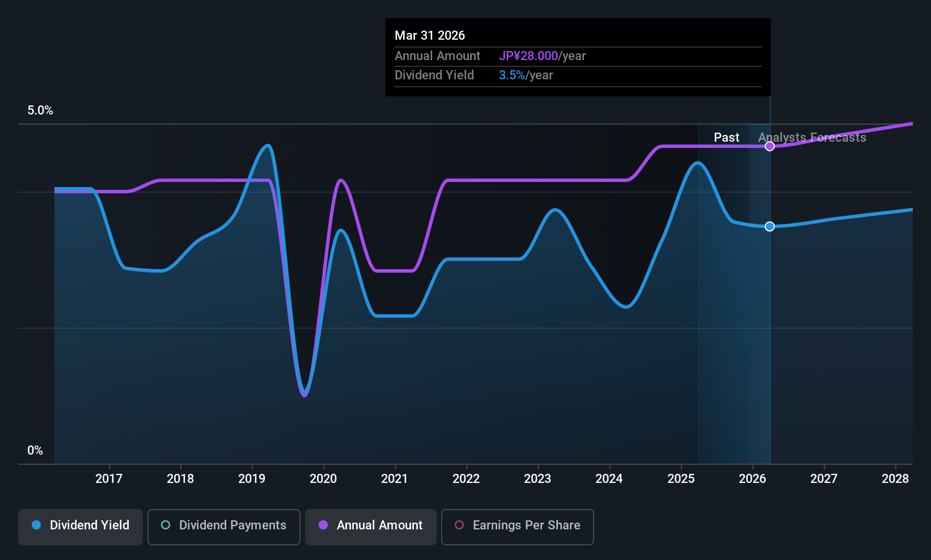Click the teal Dividend Payments legend circle
This screenshot has height=560, width=931.
(166, 525)
